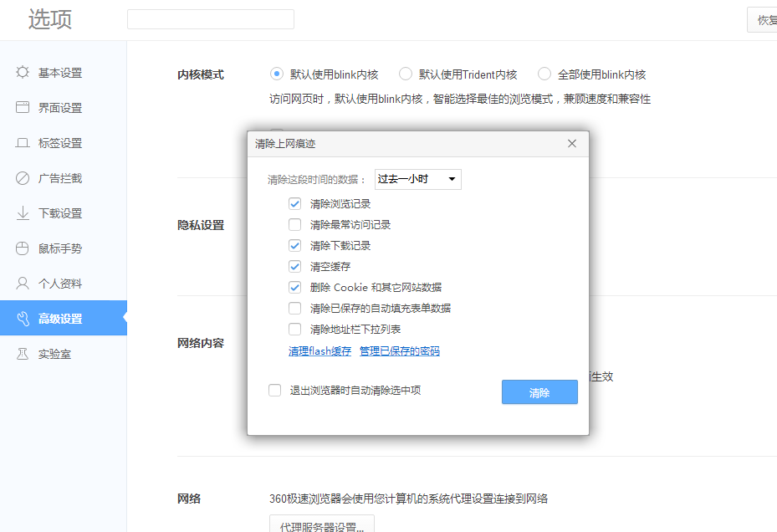Enable 清除最常访问记录 option
Viewport: 777px width, 532px height.
[295, 224]
